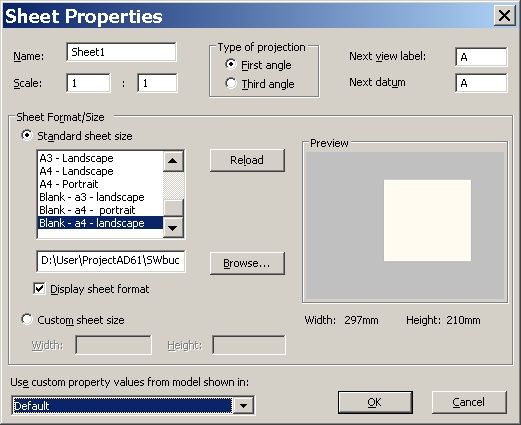521x425 pixels.
Task: Select Blank - a4 - portrait entry
Action: click(x=100, y=210)
